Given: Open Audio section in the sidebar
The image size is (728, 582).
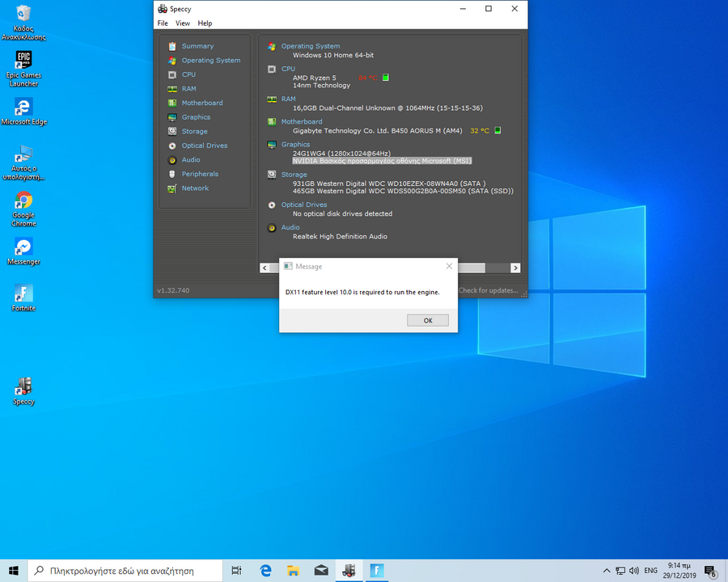Looking at the screenshot, I should point(191,160).
